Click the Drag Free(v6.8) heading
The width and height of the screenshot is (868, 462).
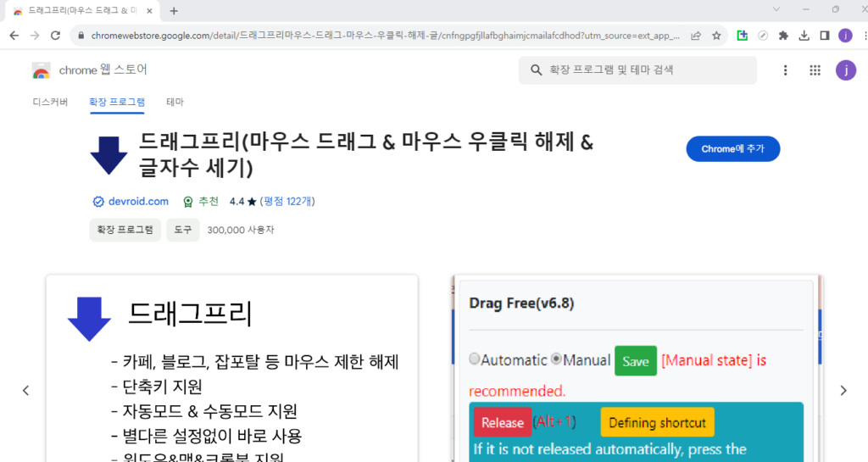(521, 303)
